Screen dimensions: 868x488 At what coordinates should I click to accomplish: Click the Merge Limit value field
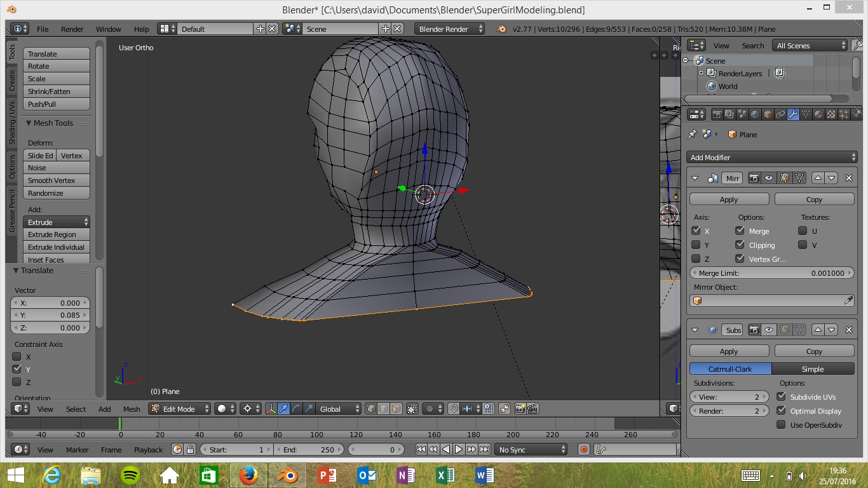[771, 273]
